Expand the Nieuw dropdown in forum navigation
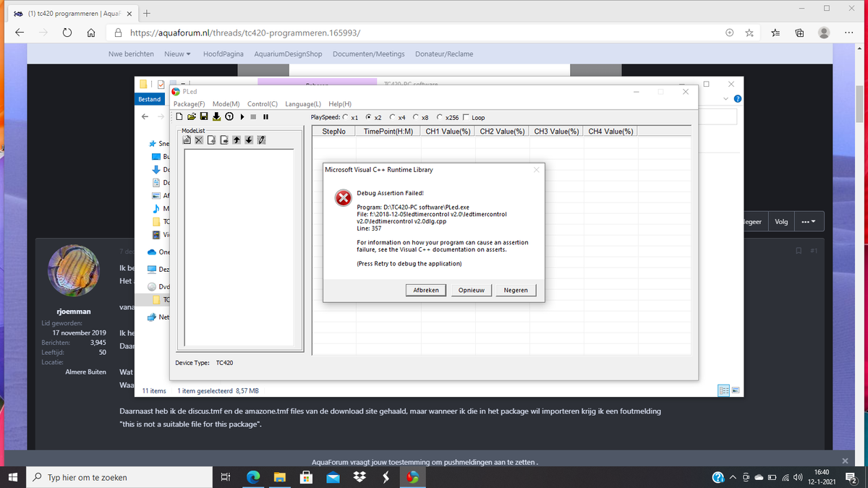The width and height of the screenshot is (868, 488). (177, 54)
